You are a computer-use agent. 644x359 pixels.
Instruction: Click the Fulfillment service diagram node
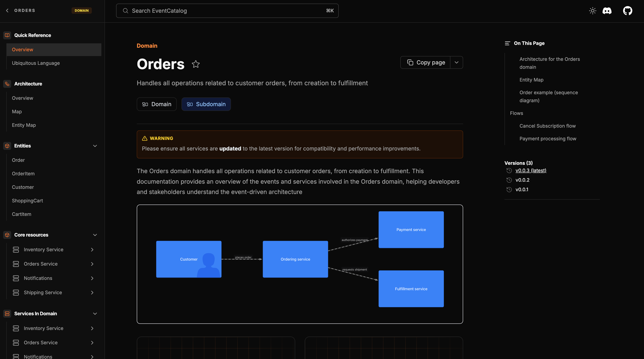(x=411, y=289)
